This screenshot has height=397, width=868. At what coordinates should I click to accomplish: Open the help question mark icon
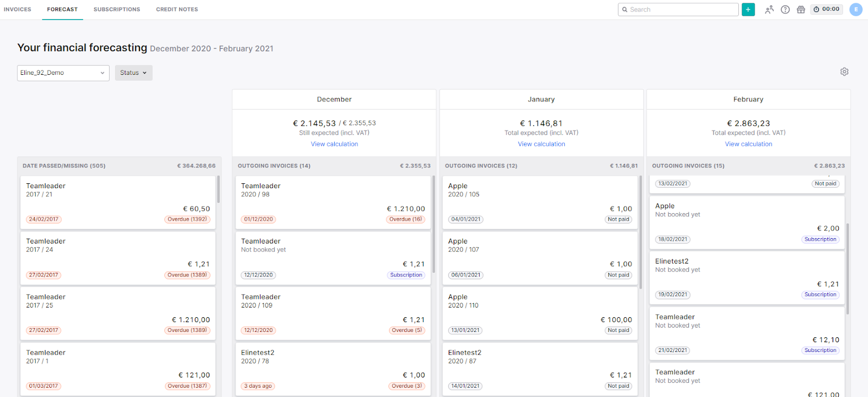785,9
